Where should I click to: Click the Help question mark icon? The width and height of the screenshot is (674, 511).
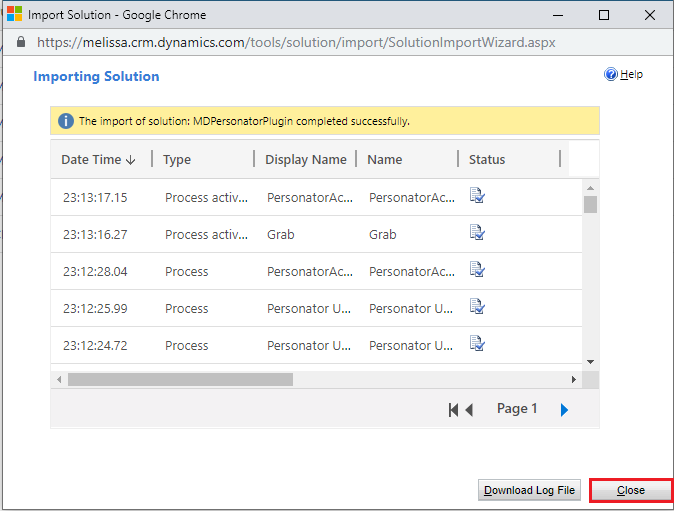pyautogui.click(x=611, y=75)
